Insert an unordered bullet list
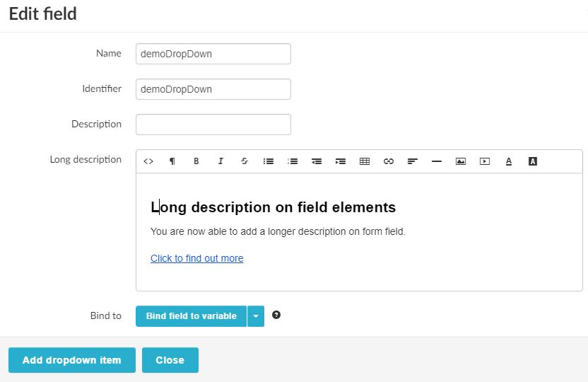 coord(269,161)
